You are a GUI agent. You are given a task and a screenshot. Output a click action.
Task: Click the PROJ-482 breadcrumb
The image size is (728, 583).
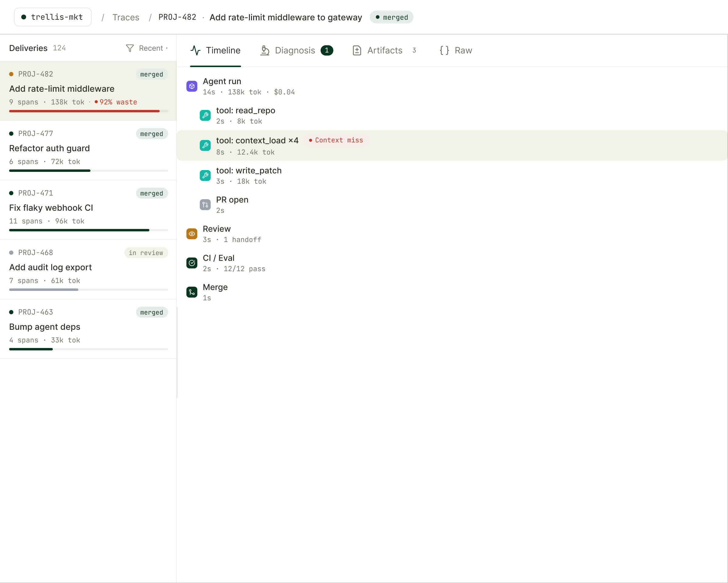coord(177,17)
